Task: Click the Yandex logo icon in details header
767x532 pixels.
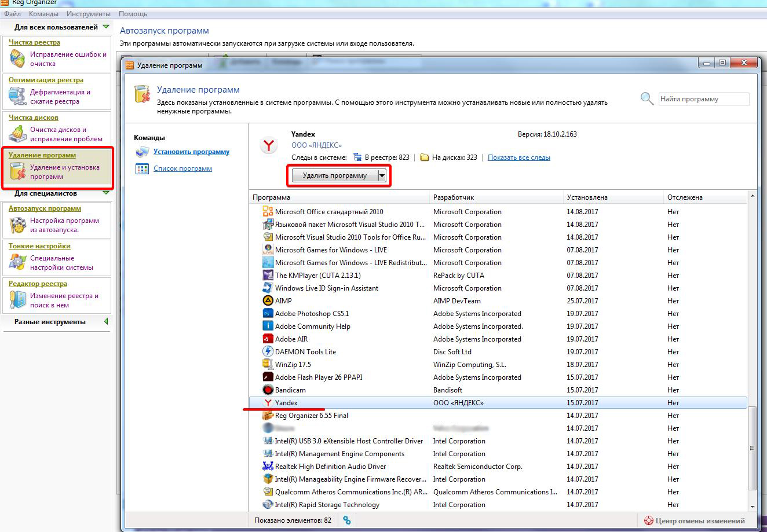Action: pyautogui.click(x=268, y=145)
